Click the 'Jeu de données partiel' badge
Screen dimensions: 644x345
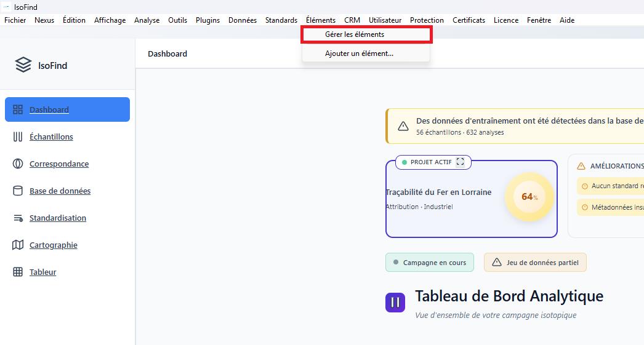pyautogui.click(x=535, y=263)
